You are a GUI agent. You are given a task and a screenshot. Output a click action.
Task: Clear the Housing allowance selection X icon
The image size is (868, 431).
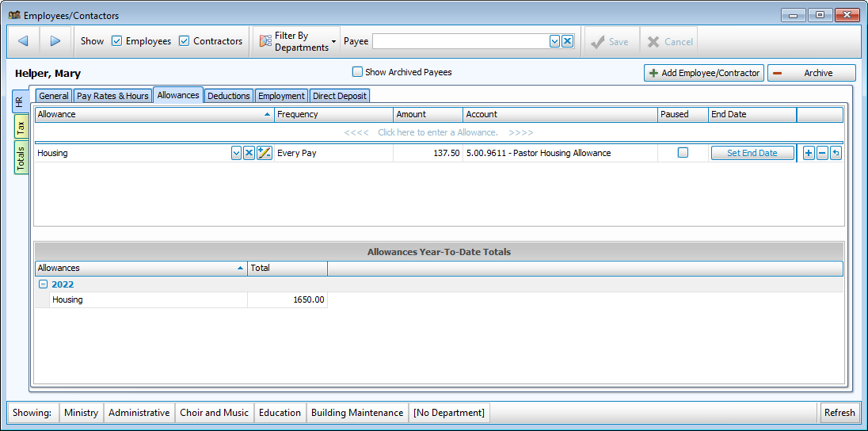249,153
